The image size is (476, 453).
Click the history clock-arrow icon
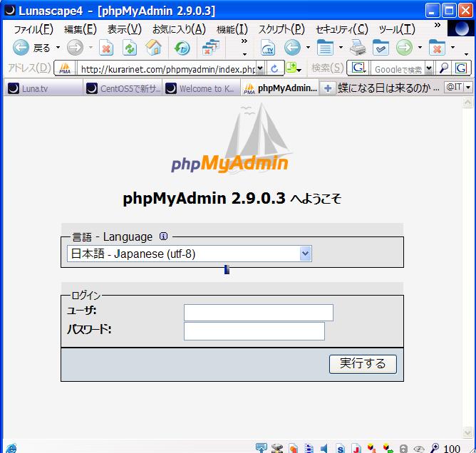(182, 48)
